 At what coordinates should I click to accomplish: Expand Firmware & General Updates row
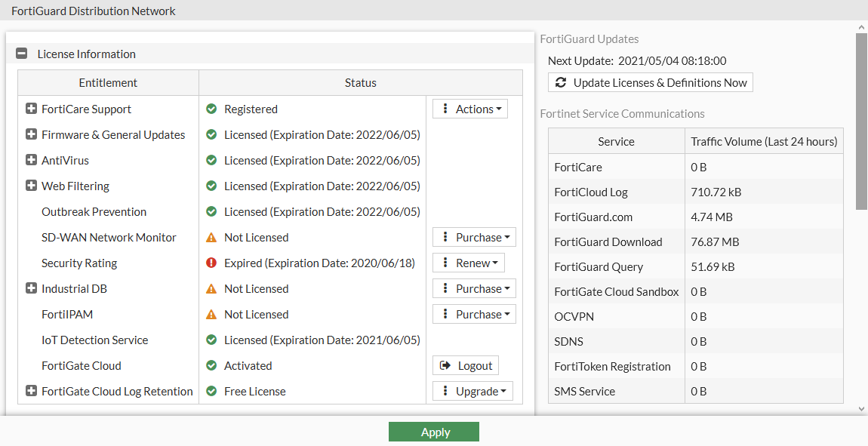[x=31, y=134]
